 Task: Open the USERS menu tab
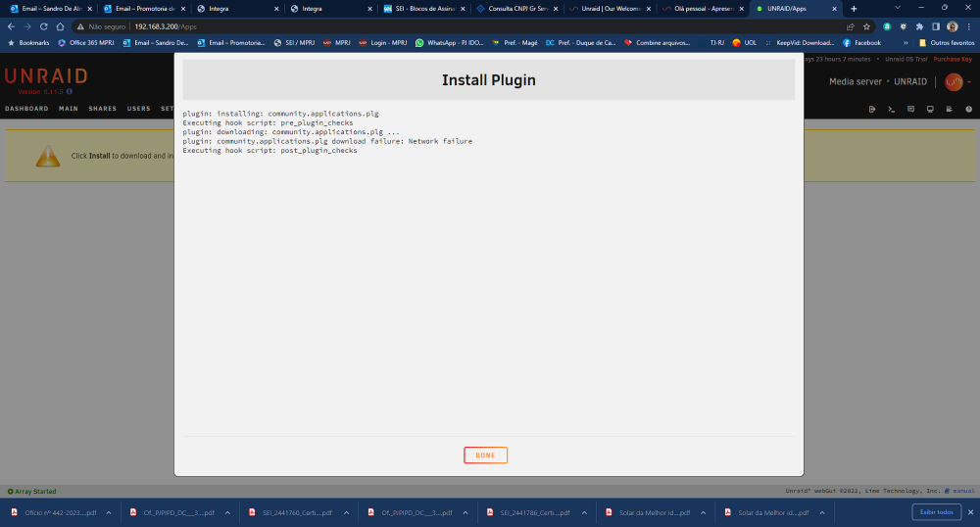139,109
